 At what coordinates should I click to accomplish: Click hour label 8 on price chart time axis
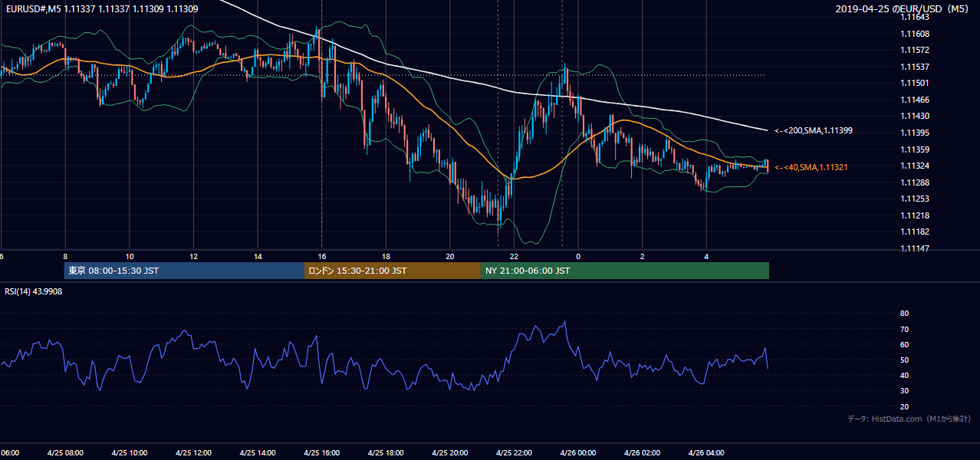(65, 256)
